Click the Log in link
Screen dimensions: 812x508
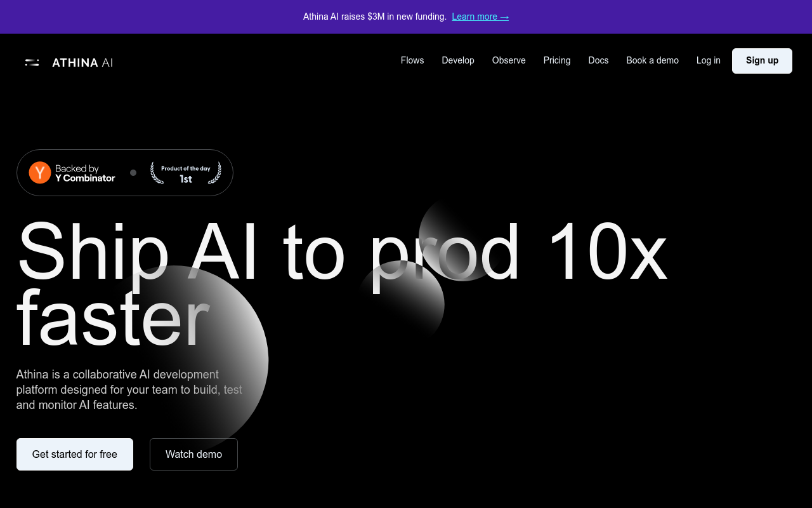pyautogui.click(x=709, y=60)
